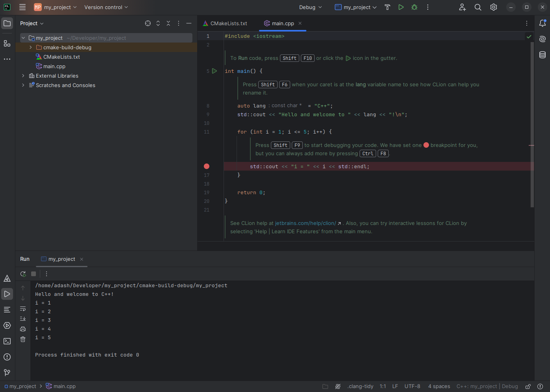The image size is (550, 392).
Task: Expand all items in Project panel
Action: (x=158, y=23)
